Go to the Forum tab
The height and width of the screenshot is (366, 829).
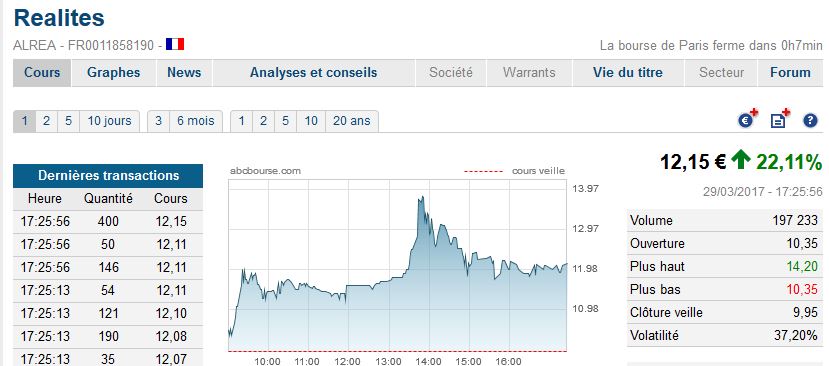point(790,72)
